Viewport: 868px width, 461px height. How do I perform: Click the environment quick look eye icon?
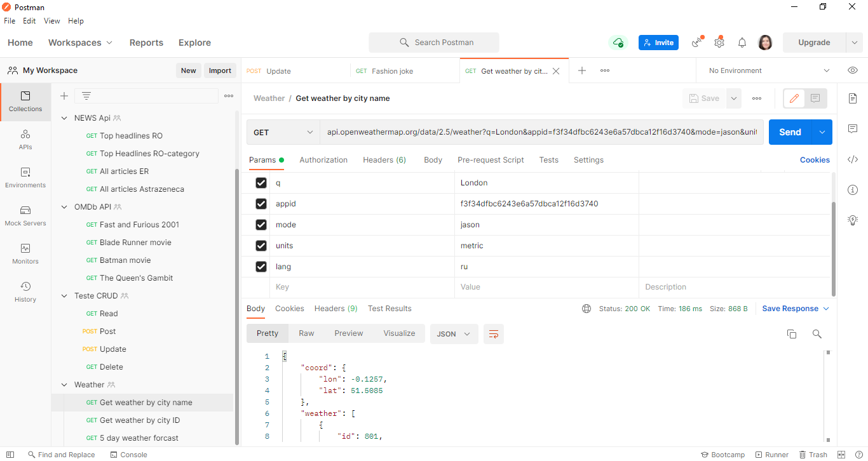853,70
